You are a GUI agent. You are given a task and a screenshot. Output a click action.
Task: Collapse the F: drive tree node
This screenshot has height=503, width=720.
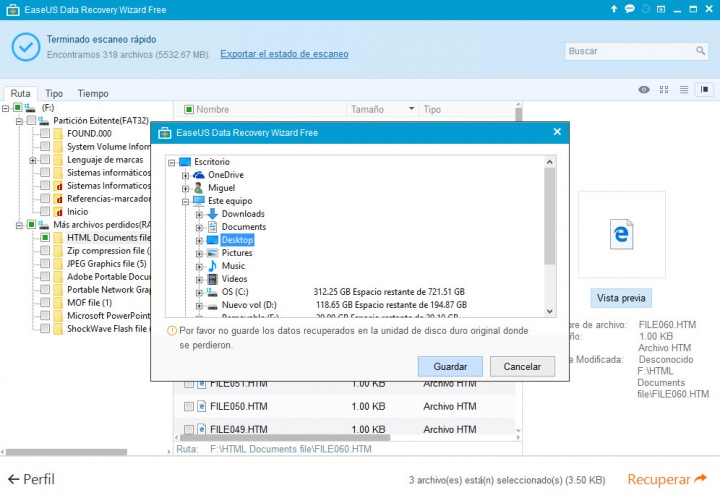coord(6,108)
